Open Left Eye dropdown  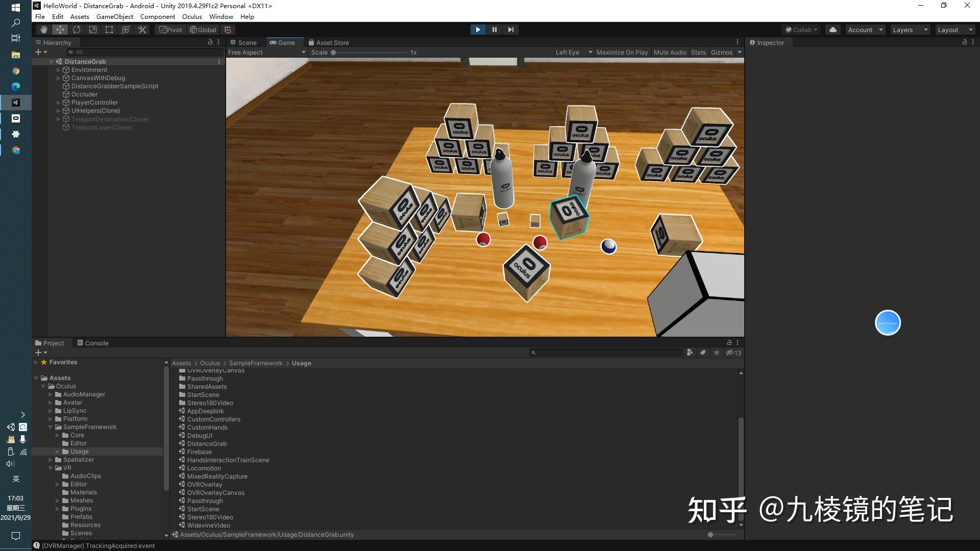pos(574,52)
